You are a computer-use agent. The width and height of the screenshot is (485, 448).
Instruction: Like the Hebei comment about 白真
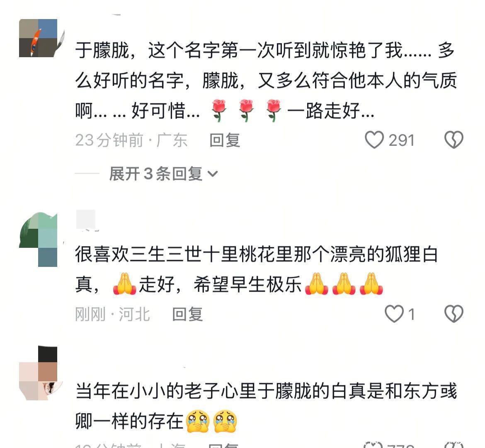click(x=394, y=314)
